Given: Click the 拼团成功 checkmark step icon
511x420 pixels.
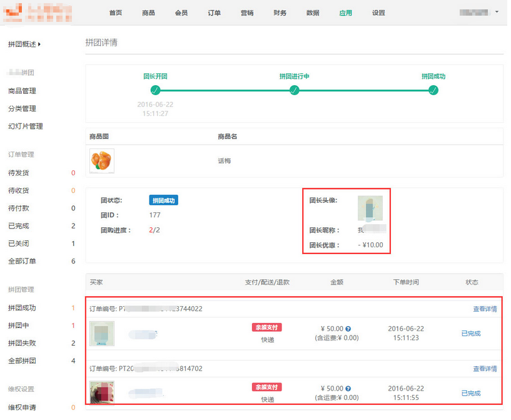Looking at the screenshot, I should tap(433, 90).
